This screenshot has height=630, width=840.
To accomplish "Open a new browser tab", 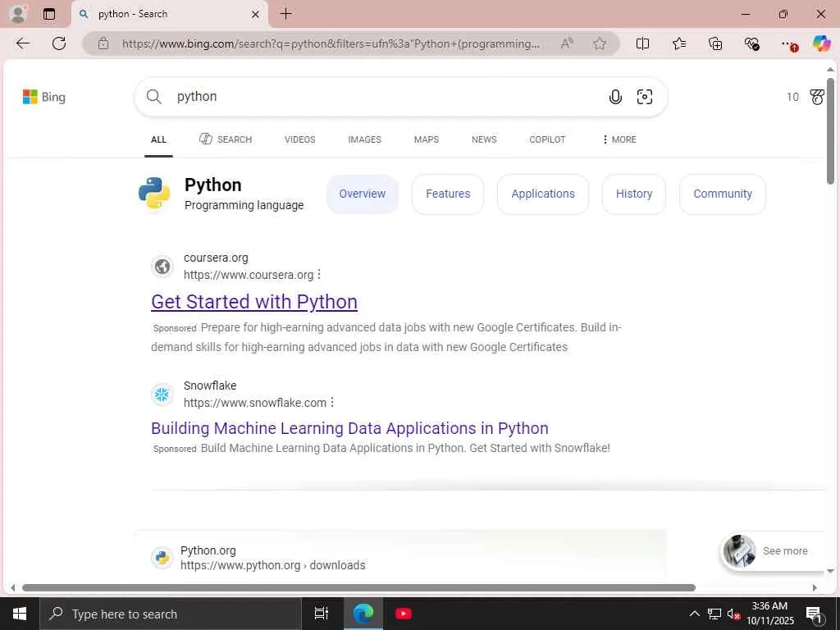I will (x=286, y=14).
